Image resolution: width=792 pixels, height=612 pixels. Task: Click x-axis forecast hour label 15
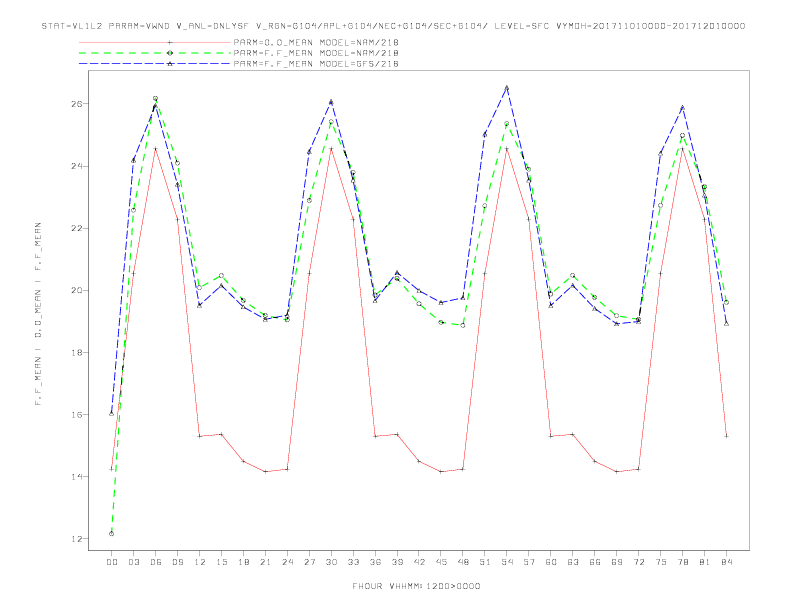(221, 562)
